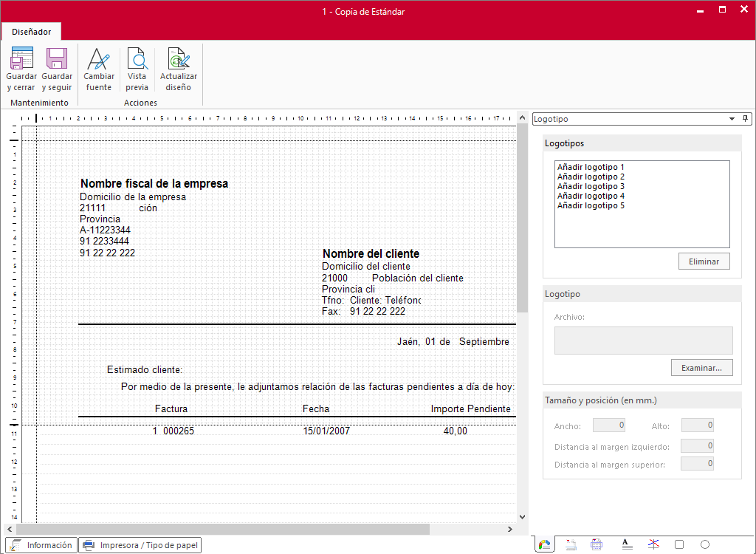
Task: Click Distancia al margen superior field
Action: (x=697, y=464)
